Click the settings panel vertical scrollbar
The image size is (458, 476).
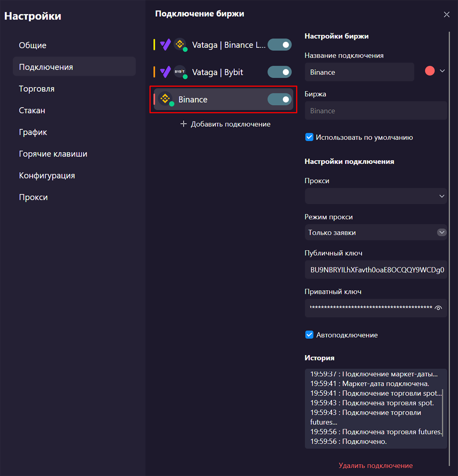(449, 249)
